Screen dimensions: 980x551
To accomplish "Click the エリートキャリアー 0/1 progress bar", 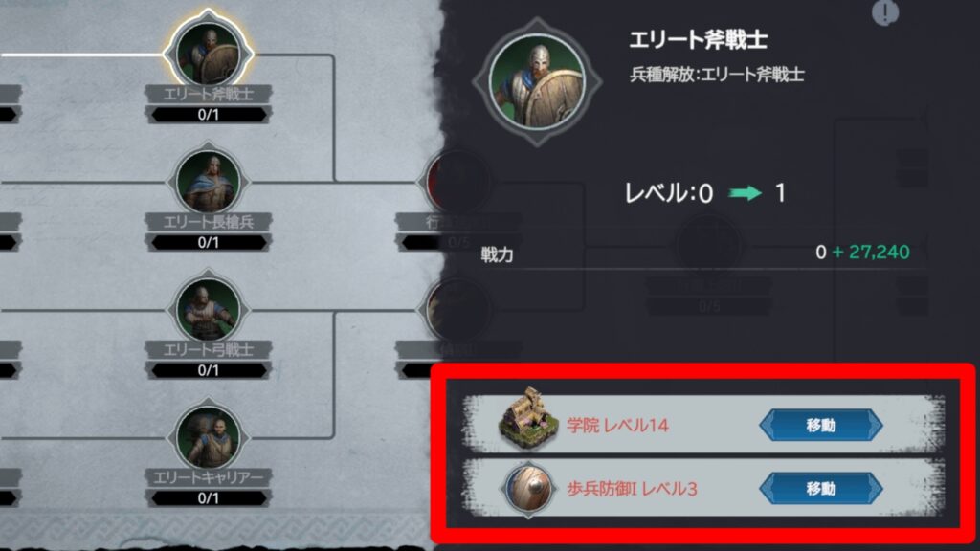I will (208, 497).
